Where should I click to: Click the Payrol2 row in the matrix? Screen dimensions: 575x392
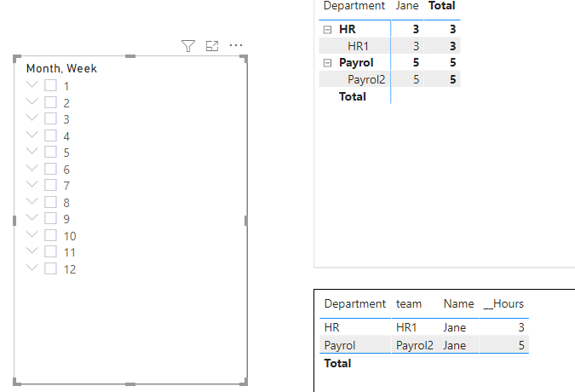click(389, 79)
